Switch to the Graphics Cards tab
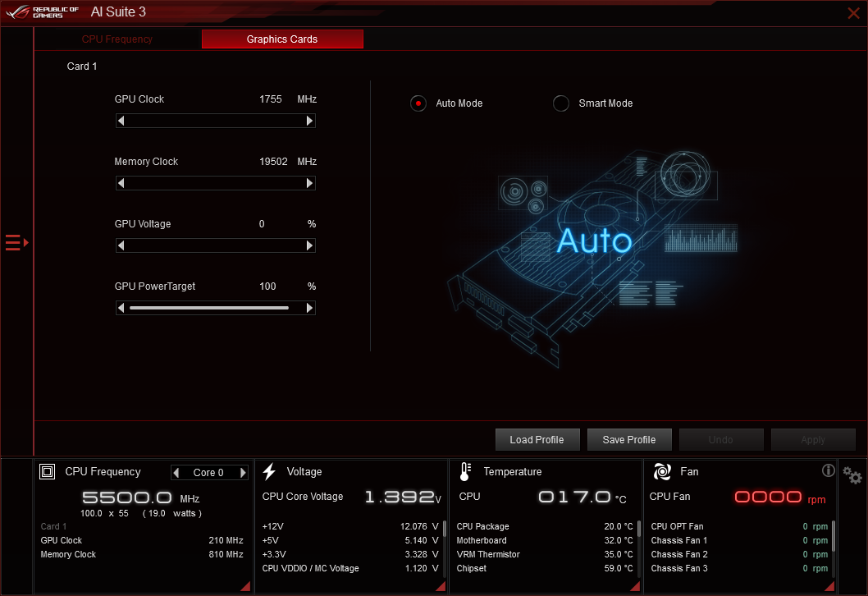The width and height of the screenshot is (868, 596). click(x=282, y=39)
